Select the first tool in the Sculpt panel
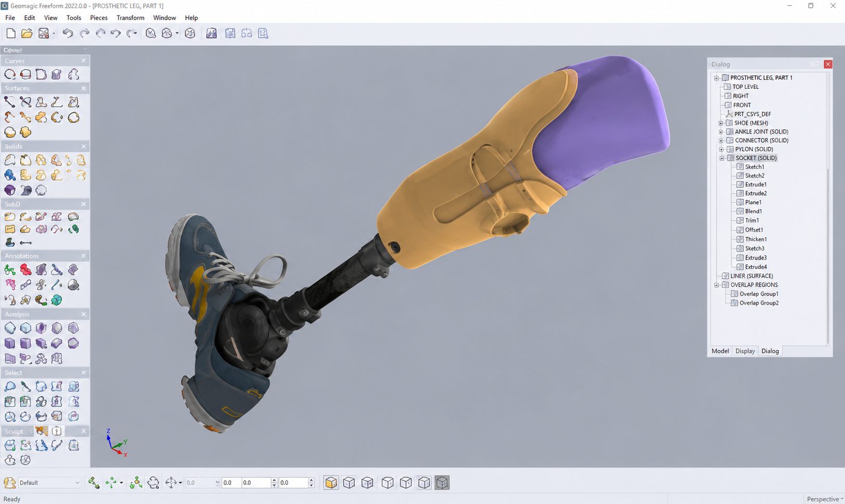Viewport: 845px width, 504px height. [x=10, y=445]
